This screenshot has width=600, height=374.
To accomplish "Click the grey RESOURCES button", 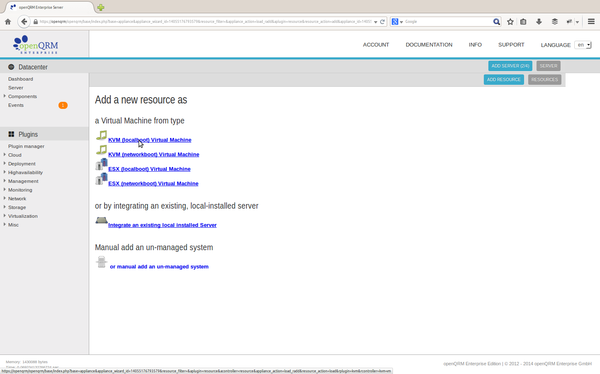I will [545, 80].
